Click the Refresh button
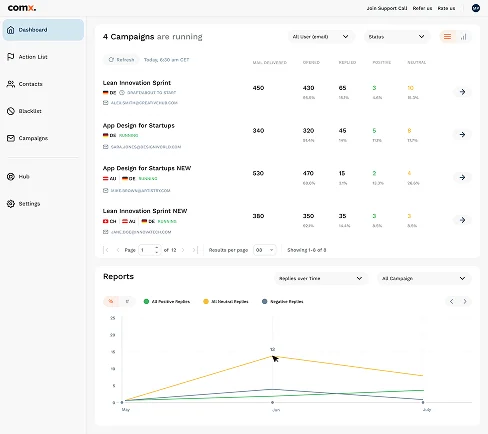 [x=121, y=60]
